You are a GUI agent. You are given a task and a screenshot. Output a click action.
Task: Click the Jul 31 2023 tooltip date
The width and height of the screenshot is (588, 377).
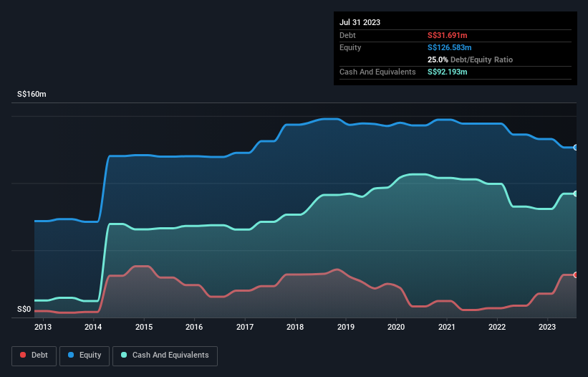click(360, 22)
